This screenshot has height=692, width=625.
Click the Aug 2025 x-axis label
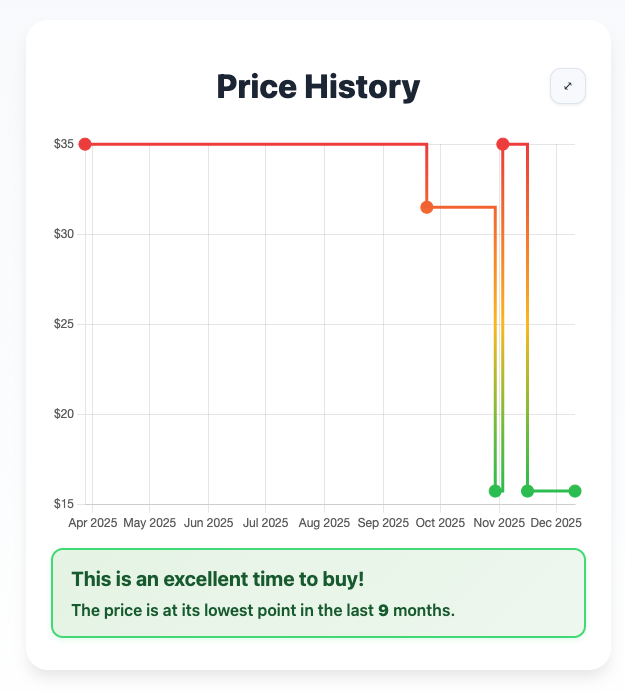[x=324, y=523]
